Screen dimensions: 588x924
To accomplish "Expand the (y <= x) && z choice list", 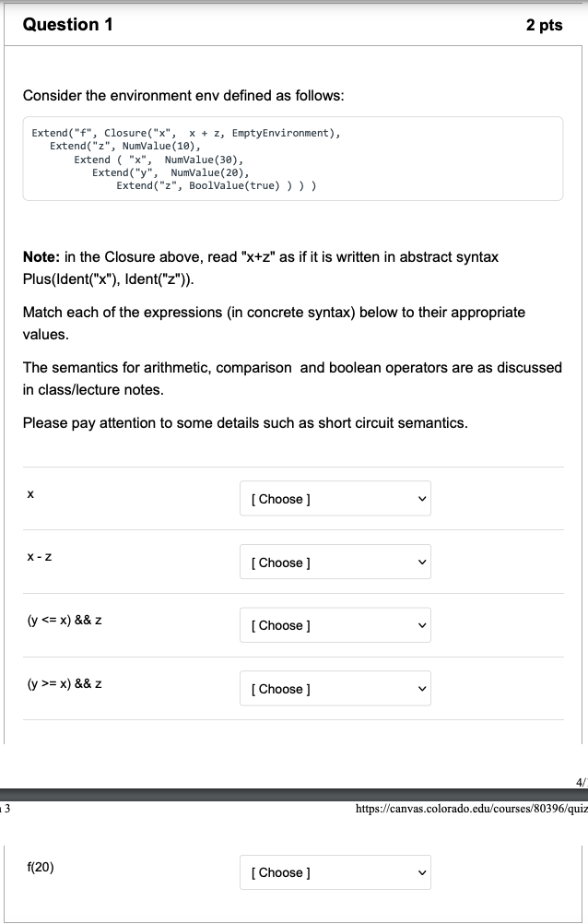I will (x=335, y=624).
